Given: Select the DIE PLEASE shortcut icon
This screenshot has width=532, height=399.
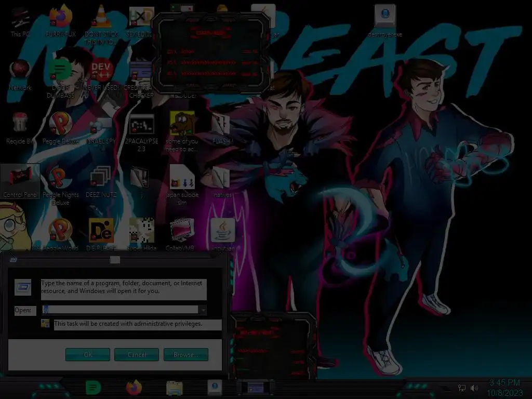Looking at the screenshot, I should pyautogui.click(x=101, y=234).
